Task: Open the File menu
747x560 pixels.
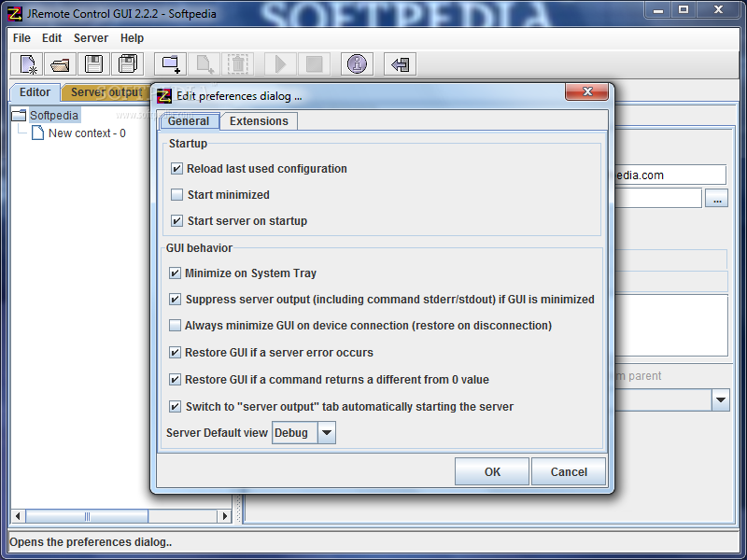Action: coord(21,38)
